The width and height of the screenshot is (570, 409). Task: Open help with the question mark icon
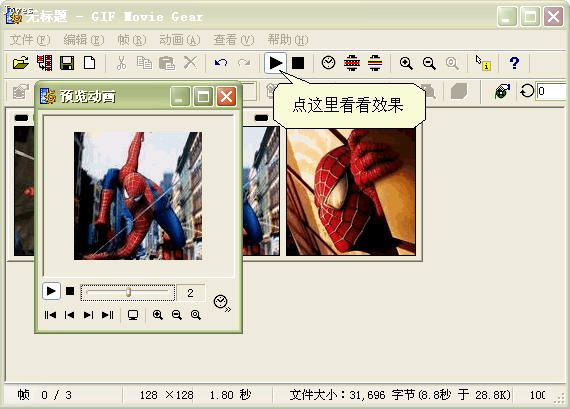(514, 63)
